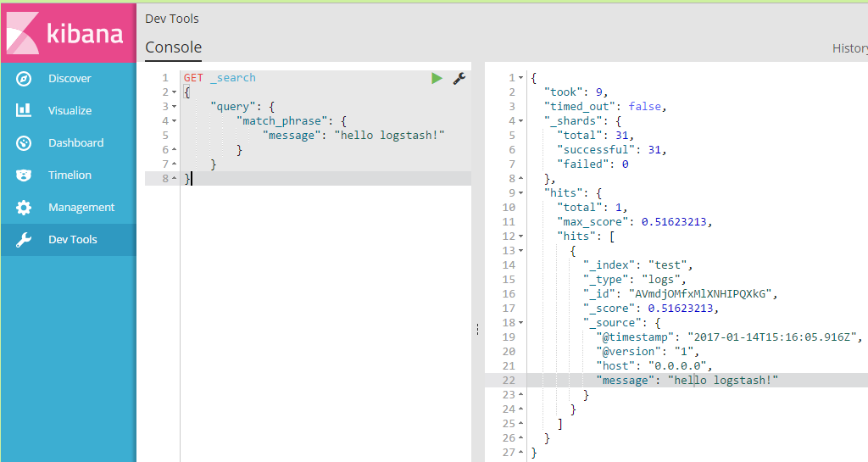The image size is (868, 462).
Task: Open the Management gear icon
Action: coord(24,208)
